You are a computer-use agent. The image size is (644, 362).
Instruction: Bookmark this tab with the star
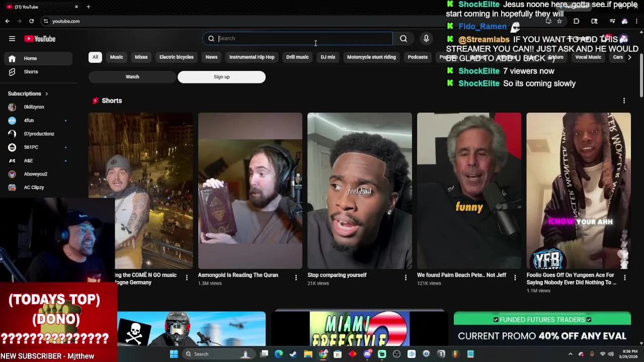coord(559,21)
